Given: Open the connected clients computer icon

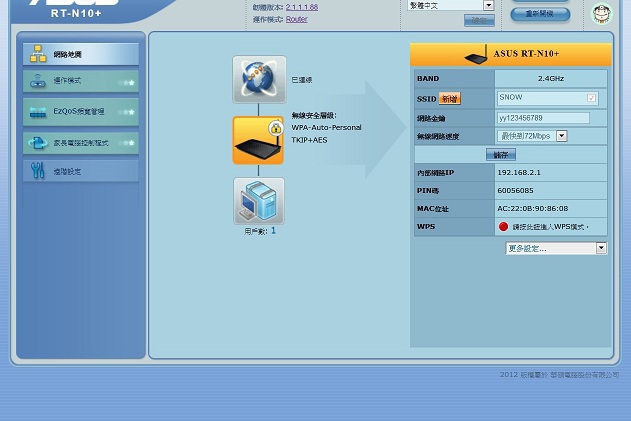Looking at the screenshot, I should (x=259, y=201).
